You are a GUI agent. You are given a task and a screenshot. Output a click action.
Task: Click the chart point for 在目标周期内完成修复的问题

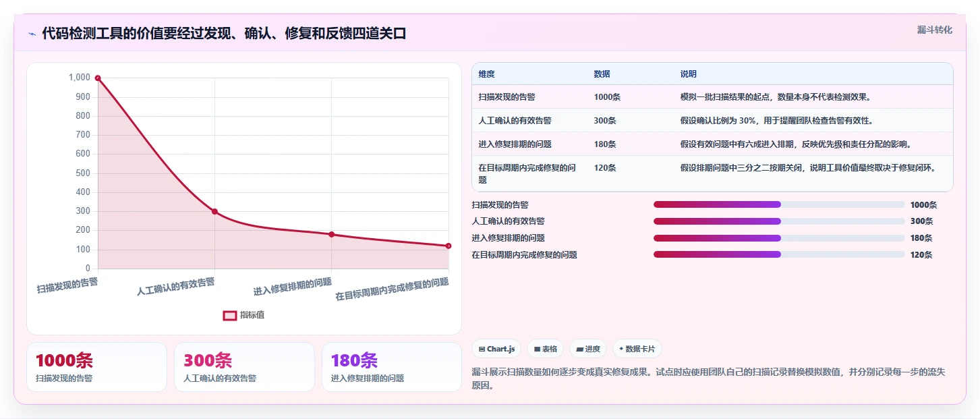pos(448,246)
